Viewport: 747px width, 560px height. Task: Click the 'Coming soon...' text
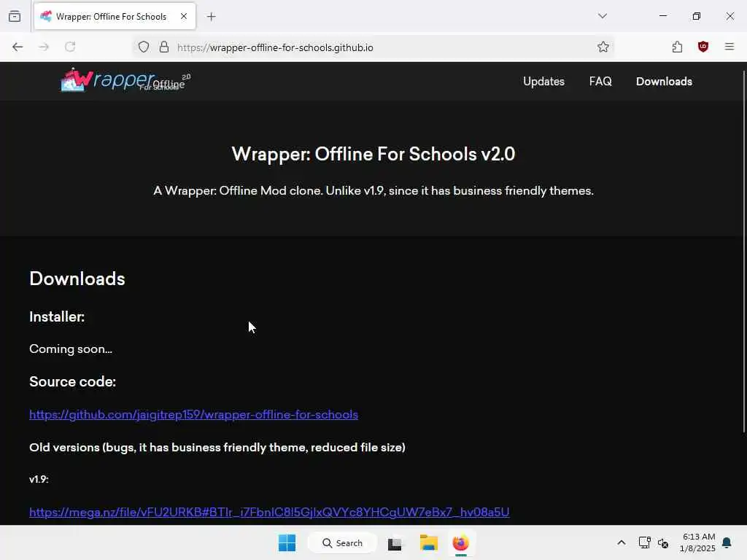pyautogui.click(x=71, y=349)
